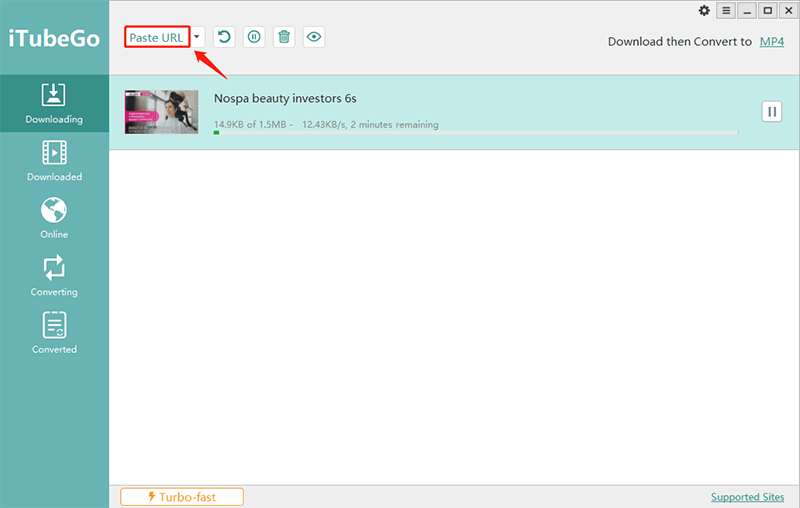Click the Paste URL button
Screen dimensions: 800x508
click(x=157, y=37)
